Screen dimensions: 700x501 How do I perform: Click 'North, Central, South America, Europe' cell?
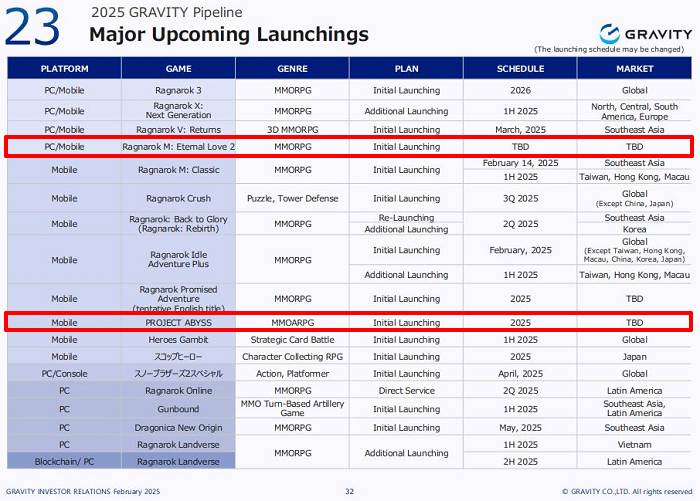tap(634, 111)
